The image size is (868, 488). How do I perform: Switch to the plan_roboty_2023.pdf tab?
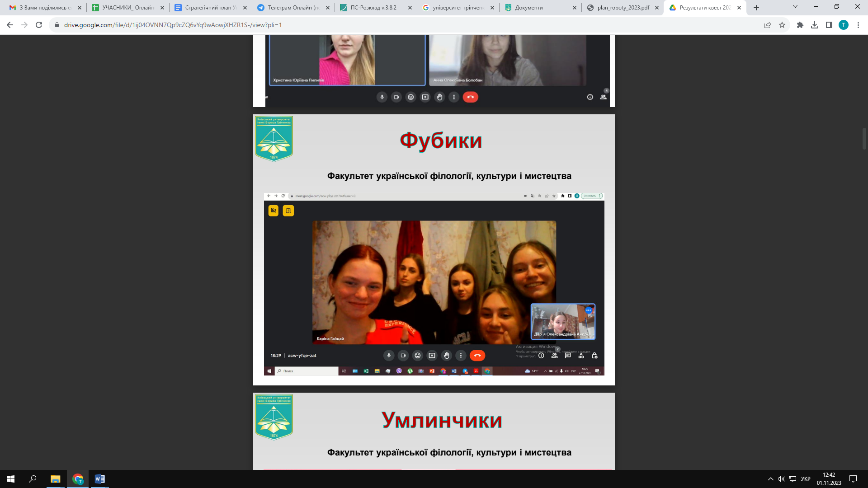[623, 8]
